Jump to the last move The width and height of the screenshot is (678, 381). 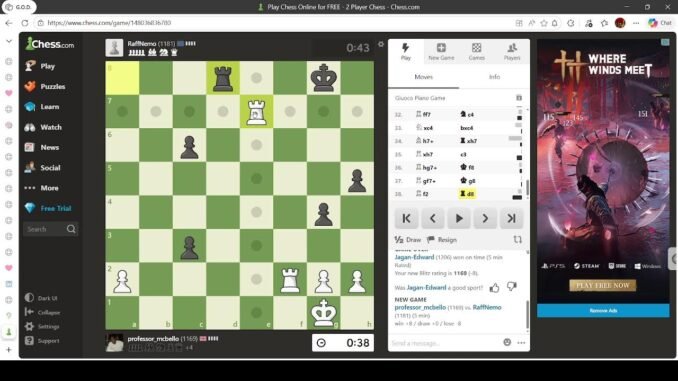tap(512, 218)
